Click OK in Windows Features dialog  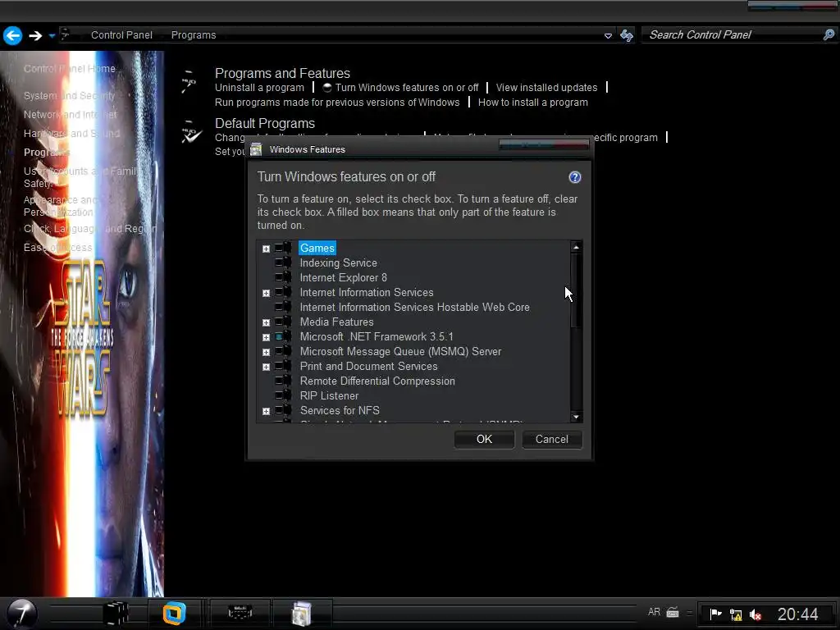coord(484,440)
